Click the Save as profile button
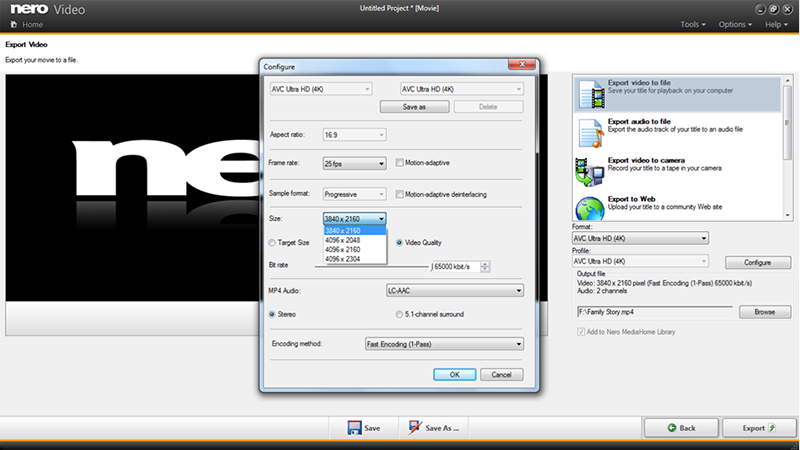The height and width of the screenshot is (450, 800). 414,107
